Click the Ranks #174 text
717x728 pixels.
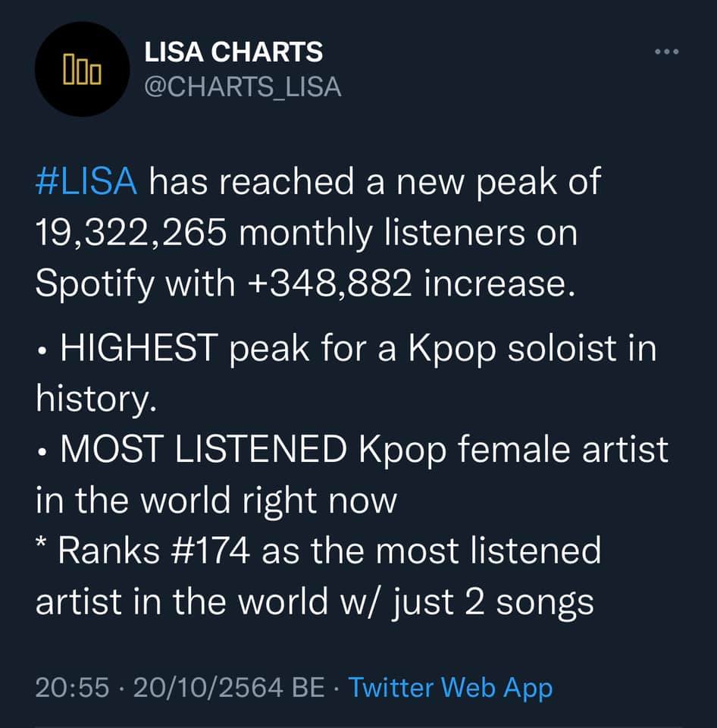tap(154, 551)
